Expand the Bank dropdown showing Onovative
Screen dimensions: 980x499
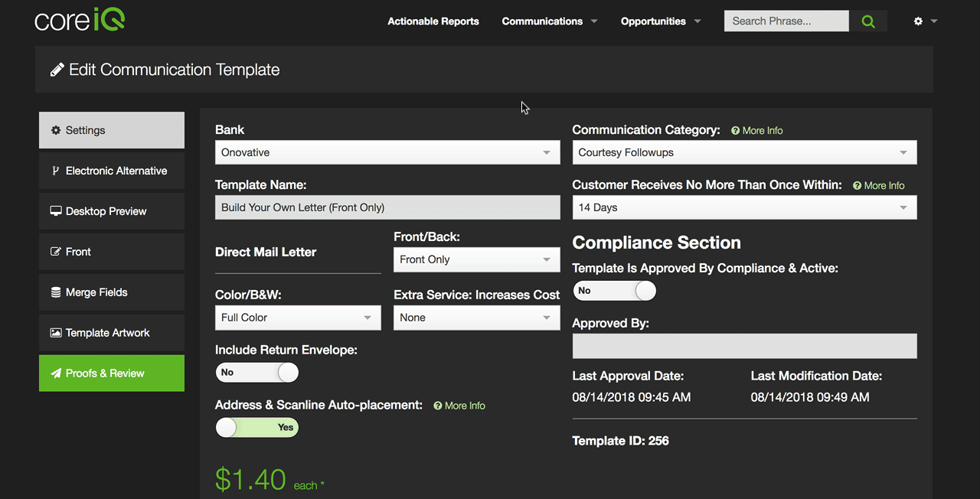click(x=387, y=152)
